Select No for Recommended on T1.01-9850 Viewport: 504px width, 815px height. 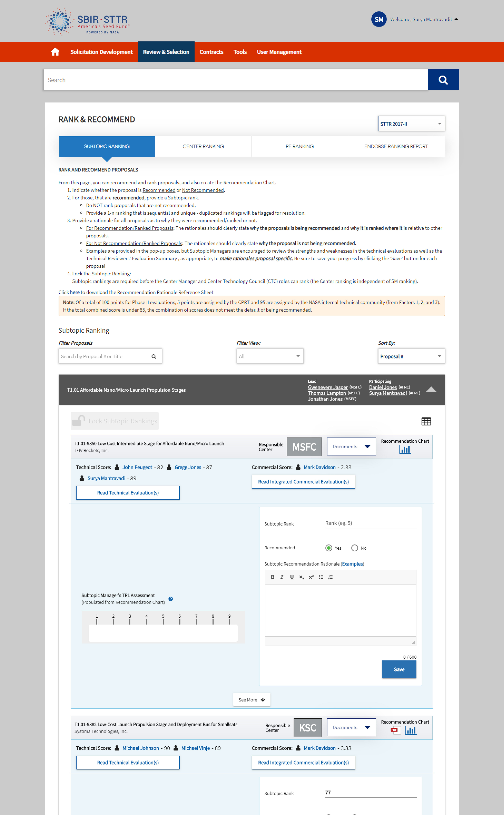coord(354,548)
